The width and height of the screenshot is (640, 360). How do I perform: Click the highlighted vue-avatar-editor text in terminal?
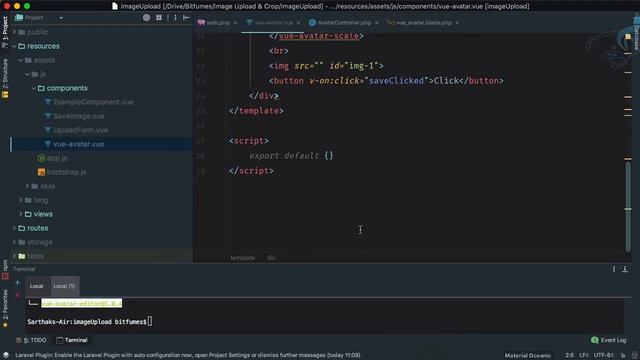coord(81,304)
